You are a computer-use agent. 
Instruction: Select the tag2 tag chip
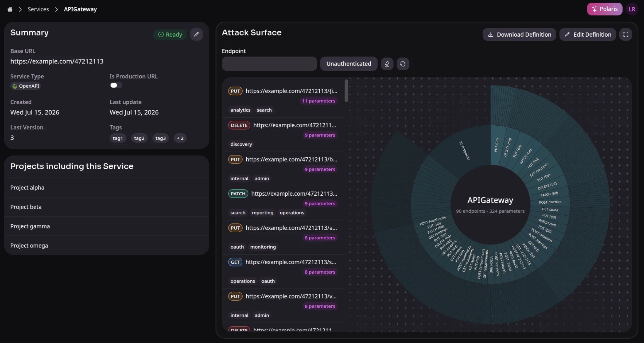[x=139, y=138]
